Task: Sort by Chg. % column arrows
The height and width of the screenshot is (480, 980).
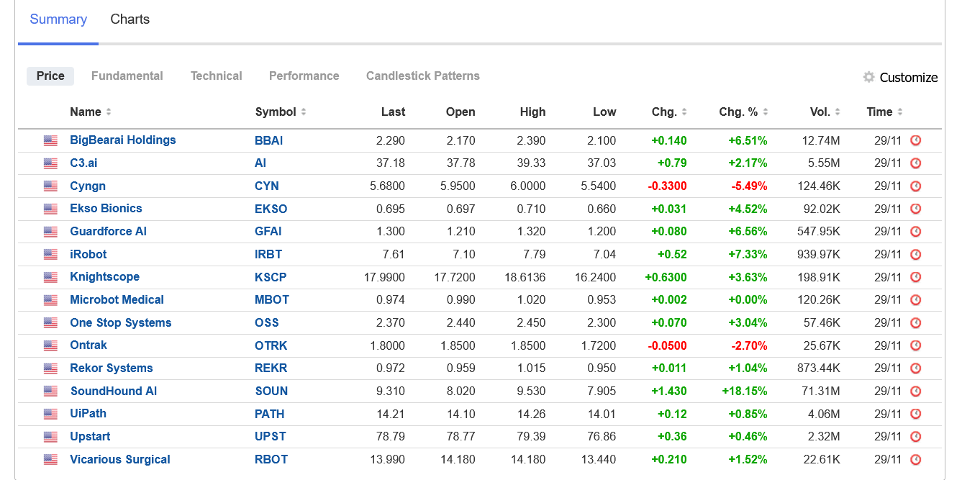Action: pyautogui.click(x=766, y=112)
